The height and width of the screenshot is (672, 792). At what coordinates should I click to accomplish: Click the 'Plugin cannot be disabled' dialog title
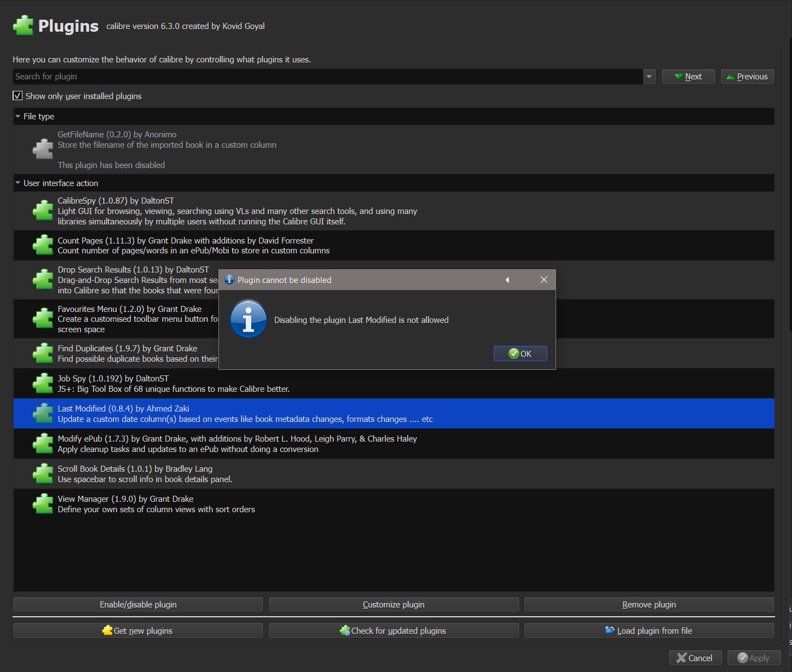pyautogui.click(x=285, y=280)
